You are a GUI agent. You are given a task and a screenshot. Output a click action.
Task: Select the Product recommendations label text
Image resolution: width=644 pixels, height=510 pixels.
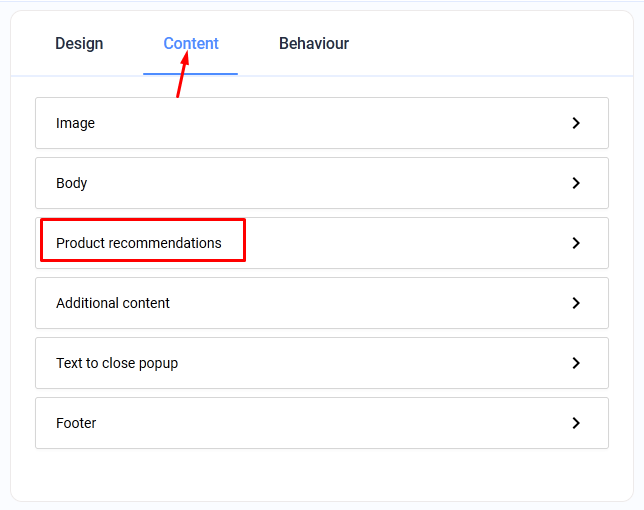pyautogui.click(x=139, y=243)
